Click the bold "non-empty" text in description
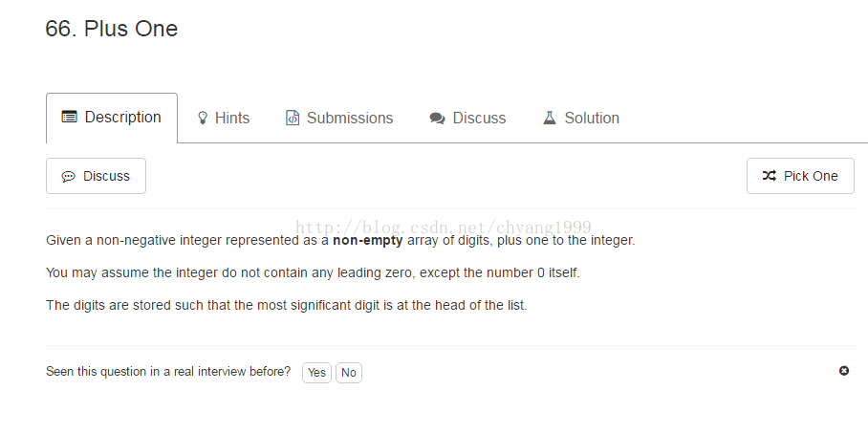868x434 pixels. [368, 241]
